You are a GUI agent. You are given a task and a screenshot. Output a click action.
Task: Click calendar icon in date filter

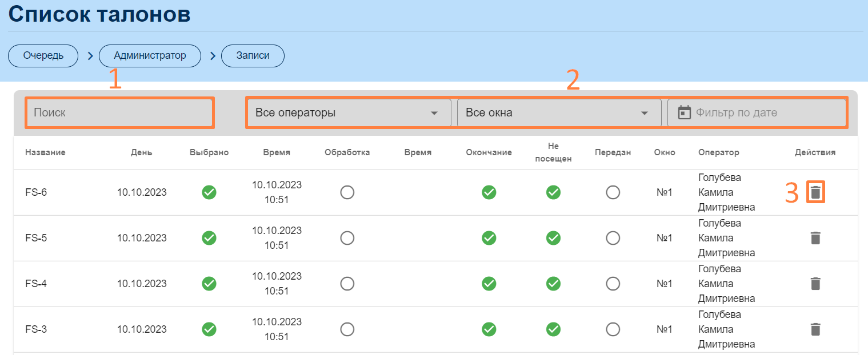tap(684, 113)
